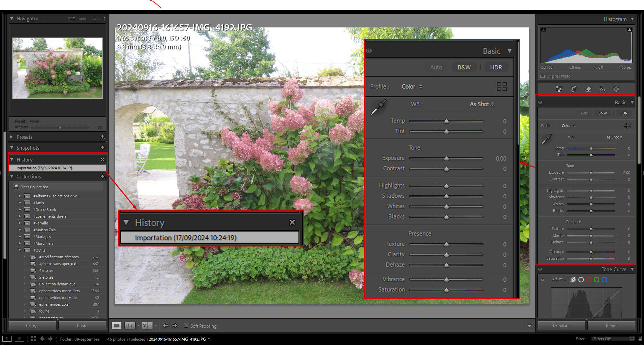Click the Copy... button
The image size is (644, 345).
tap(32, 325)
